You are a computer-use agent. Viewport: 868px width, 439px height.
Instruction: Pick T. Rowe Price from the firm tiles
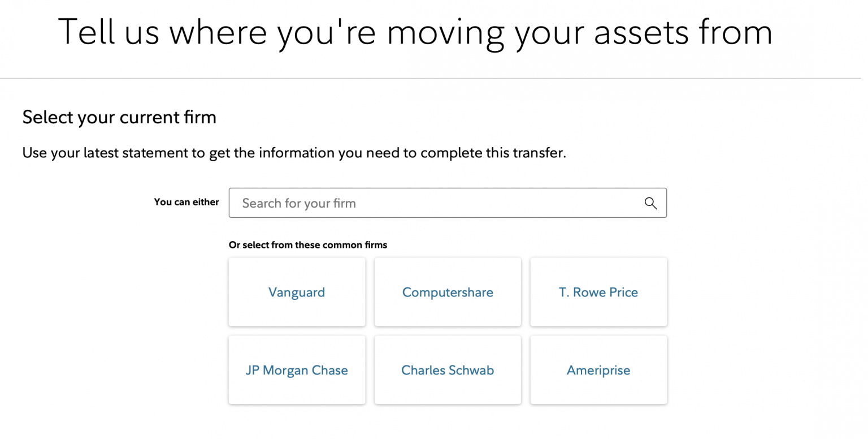598,292
